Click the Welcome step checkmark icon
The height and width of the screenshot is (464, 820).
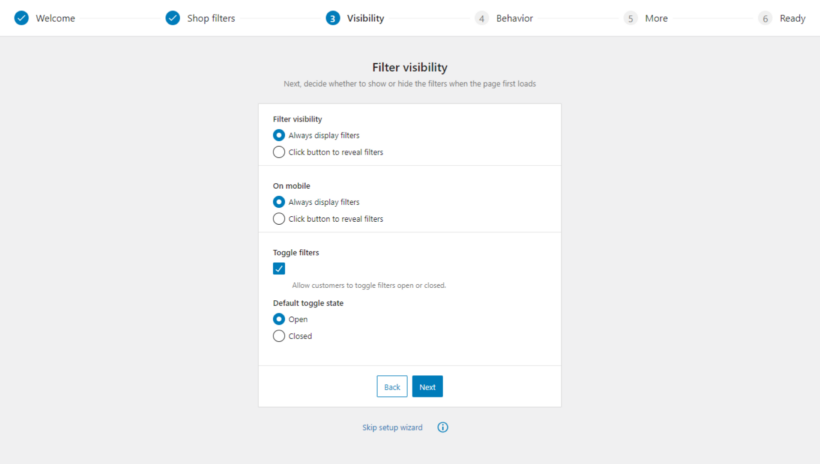(21, 18)
